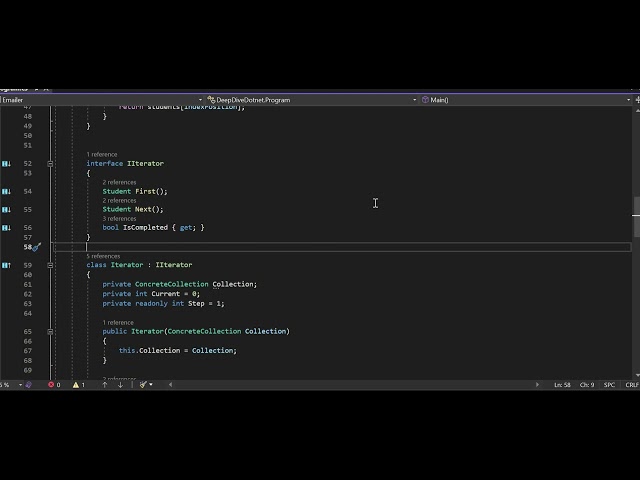640x480 pixels.
Task: Click the 'readonly' keyword on line 63
Action: [151, 304]
